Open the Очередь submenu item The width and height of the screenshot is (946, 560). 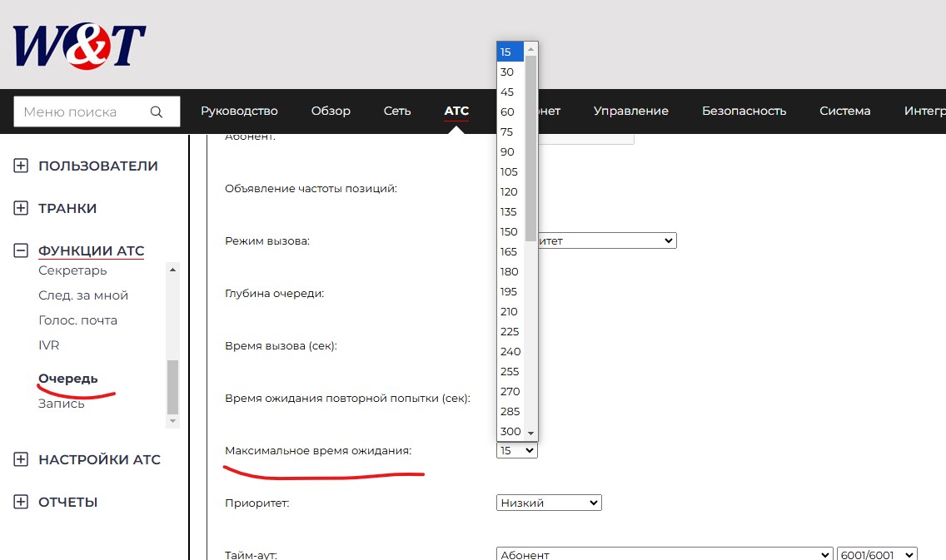tap(67, 379)
